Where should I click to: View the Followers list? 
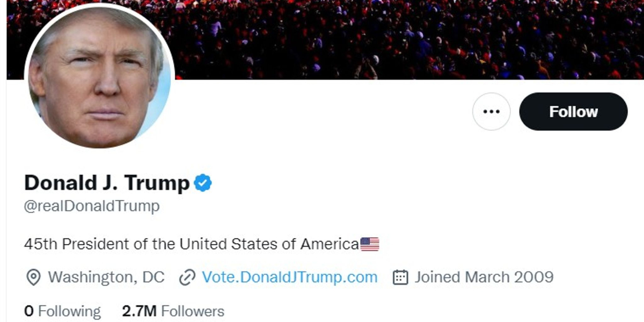pos(193,311)
